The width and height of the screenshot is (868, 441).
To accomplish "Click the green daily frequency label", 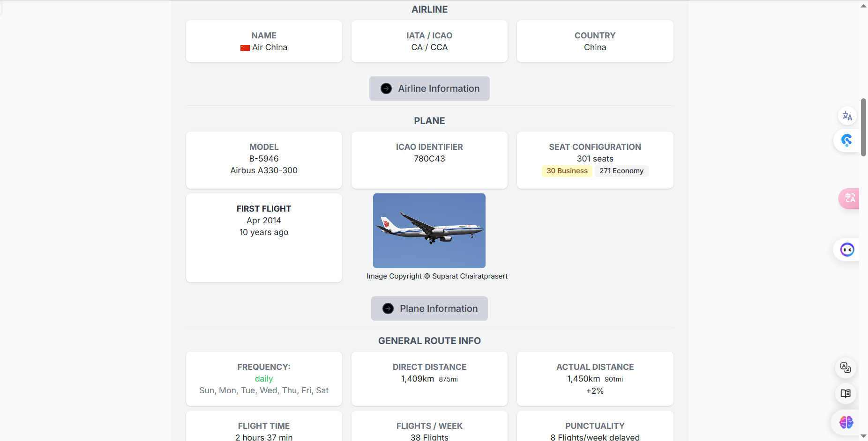I will pyautogui.click(x=264, y=379).
